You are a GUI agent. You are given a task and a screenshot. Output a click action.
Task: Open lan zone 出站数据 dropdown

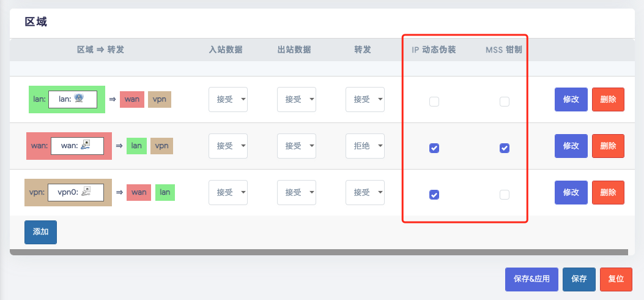click(297, 99)
